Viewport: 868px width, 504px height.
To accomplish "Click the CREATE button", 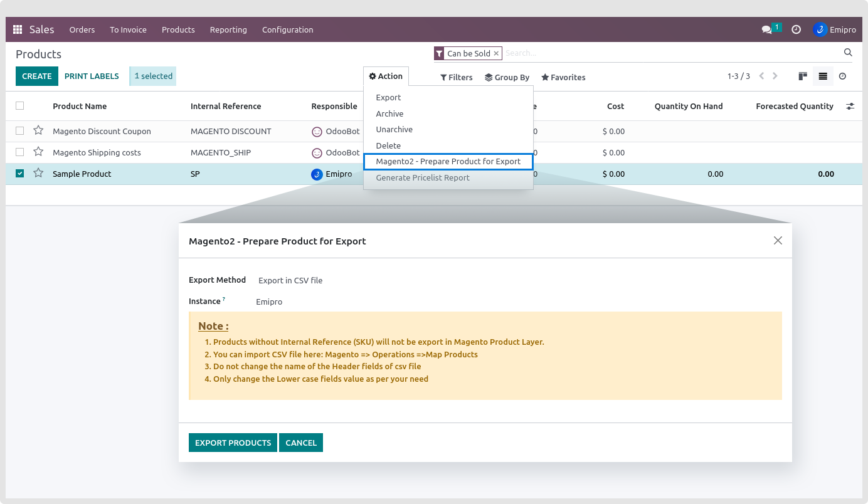I will [36, 76].
